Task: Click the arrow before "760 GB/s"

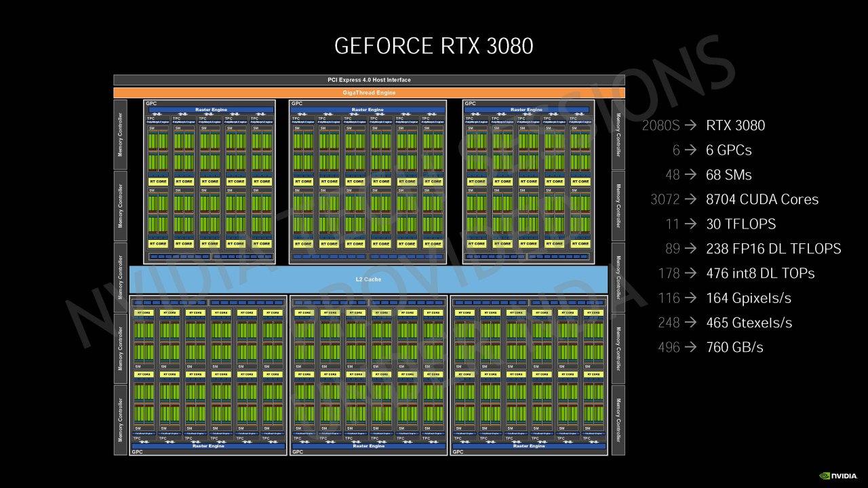Action: [690, 347]
